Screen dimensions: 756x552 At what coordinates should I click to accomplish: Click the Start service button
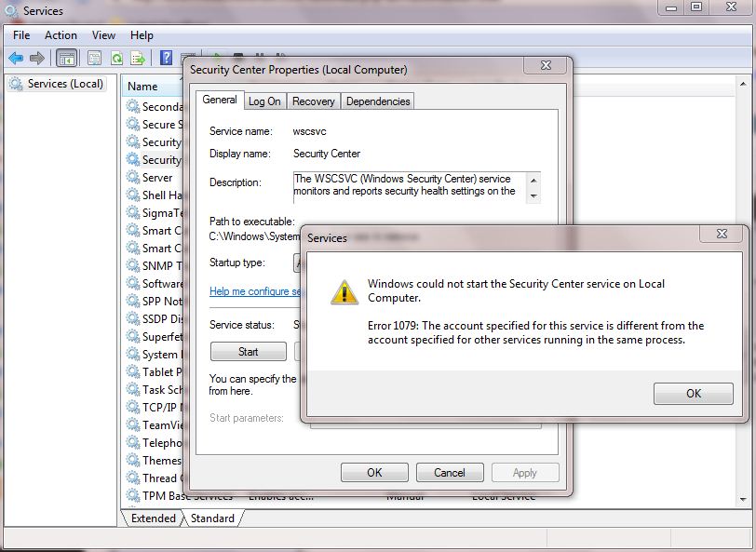tap(249, 352)
